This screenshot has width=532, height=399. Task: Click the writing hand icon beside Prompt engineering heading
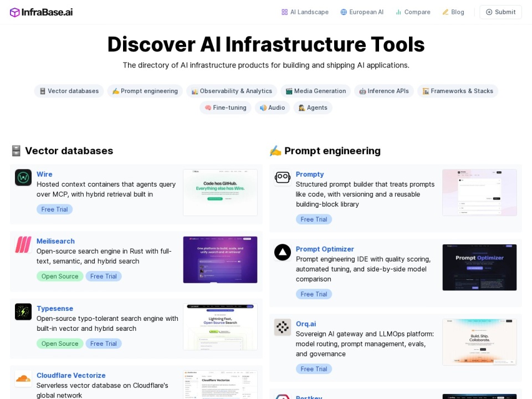[275, 151]
